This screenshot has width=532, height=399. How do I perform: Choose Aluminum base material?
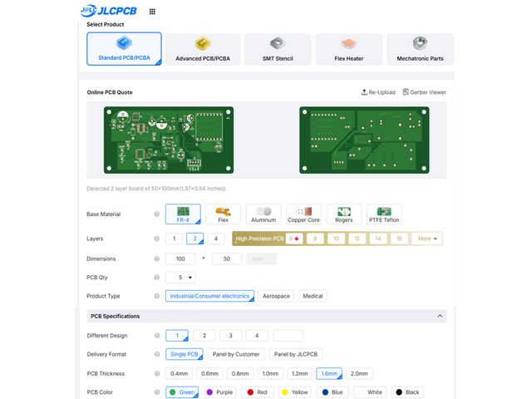point(264,214)
